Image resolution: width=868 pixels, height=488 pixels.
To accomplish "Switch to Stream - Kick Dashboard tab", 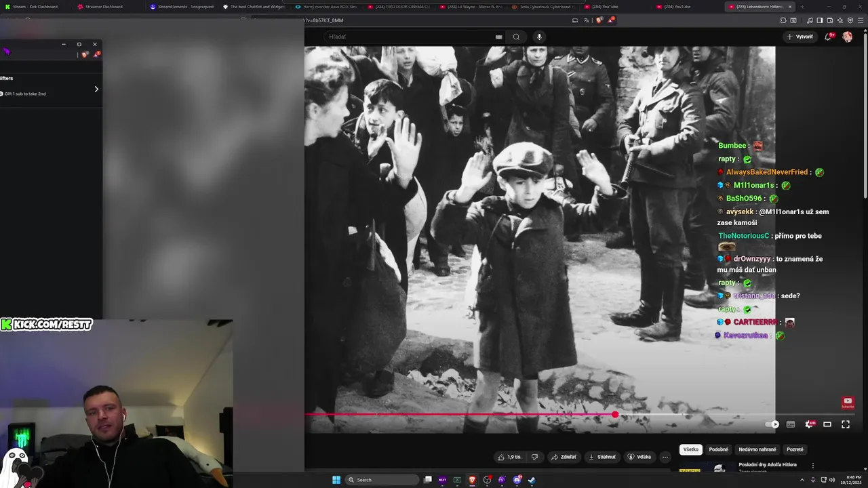I will point(35,7).
